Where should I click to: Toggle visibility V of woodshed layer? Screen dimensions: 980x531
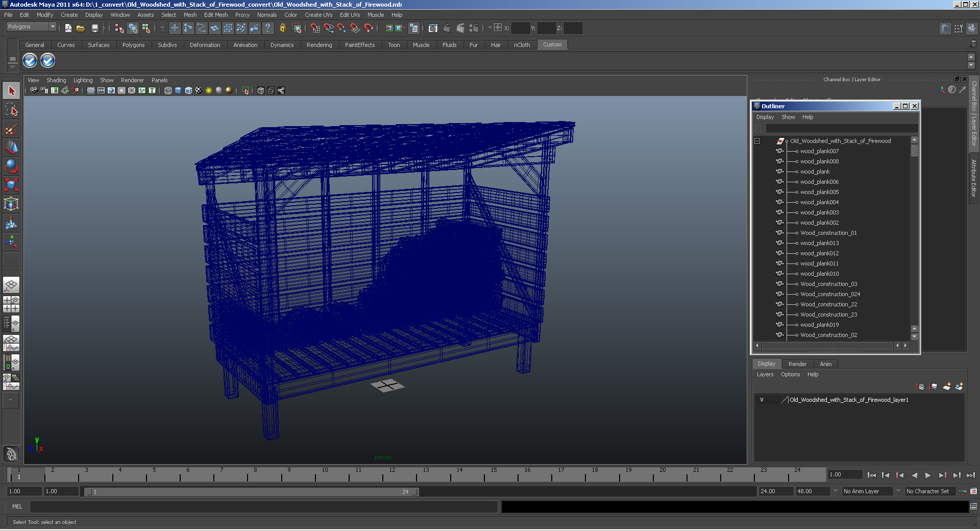point(762,400)
